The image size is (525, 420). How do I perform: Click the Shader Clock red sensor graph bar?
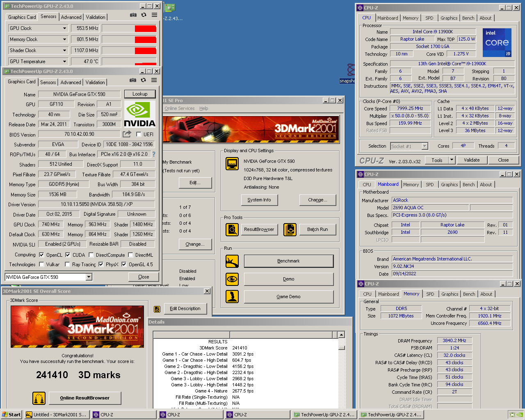(x=146, y=50)
